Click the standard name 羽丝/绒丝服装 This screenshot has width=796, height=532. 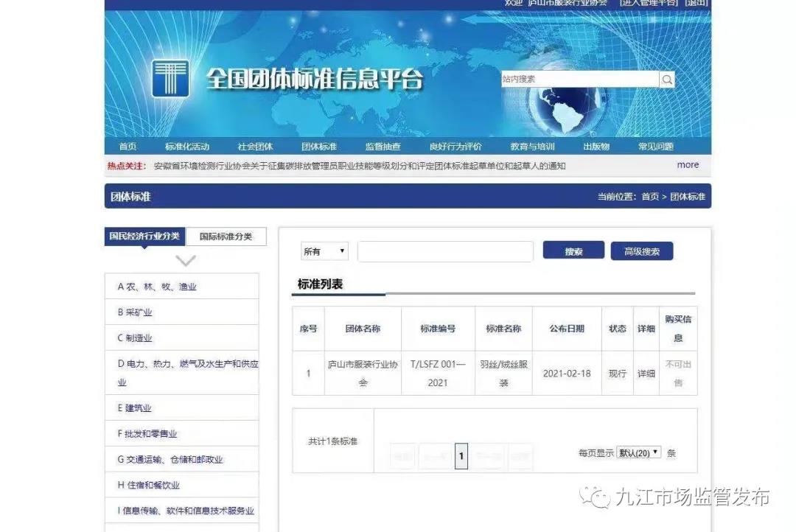click(503, 373)
